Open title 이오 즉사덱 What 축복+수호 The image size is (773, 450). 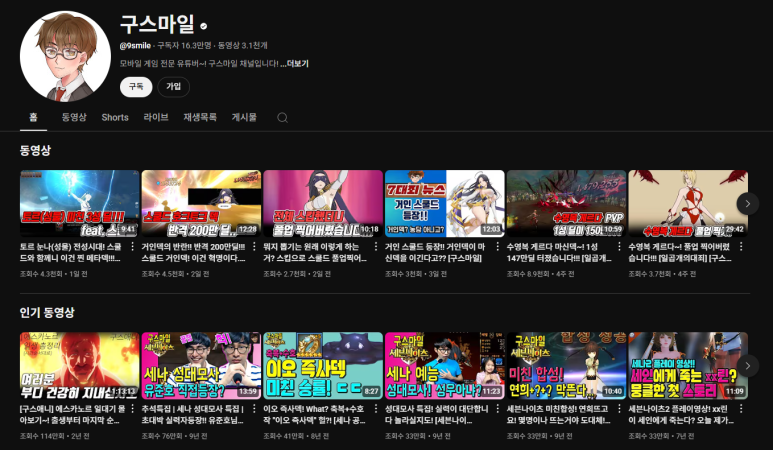315,415
